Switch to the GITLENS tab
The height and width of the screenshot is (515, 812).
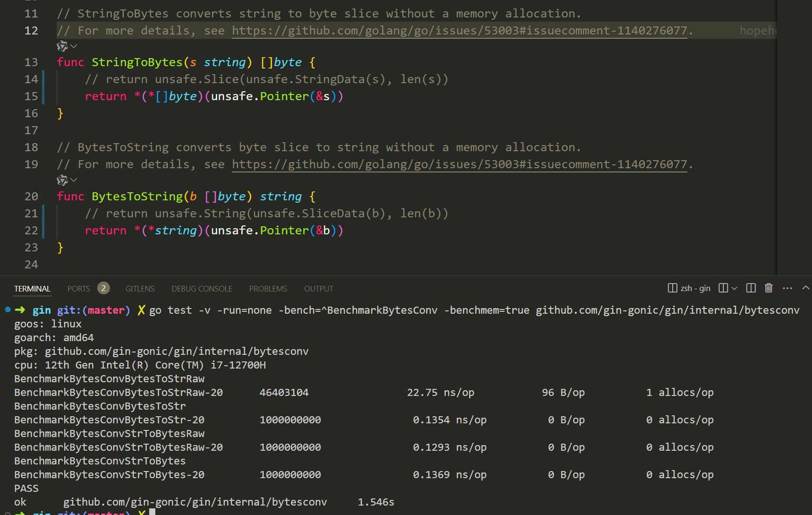pos(140,289)
